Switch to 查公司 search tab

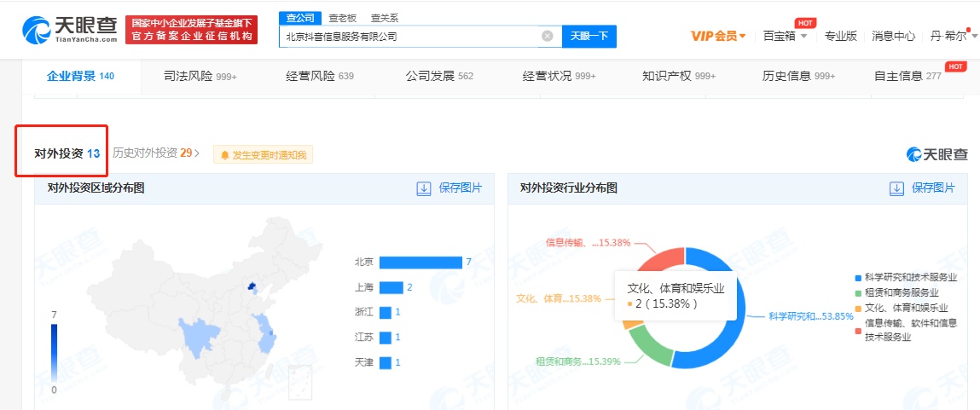click(300, 18)
